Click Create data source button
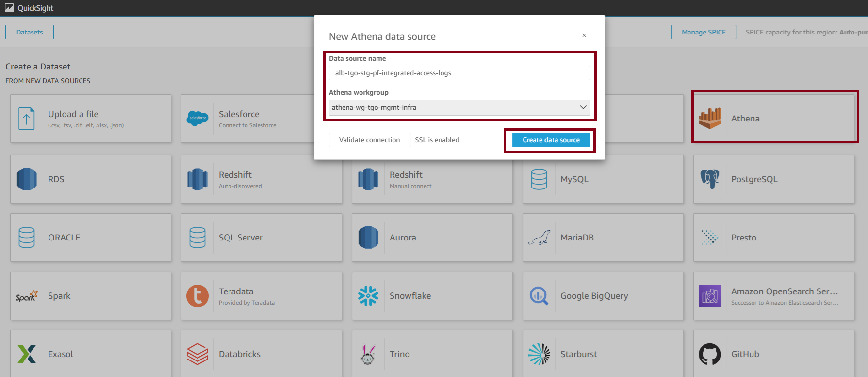This screenshot has height=377, width=868. tap(551, 140)
